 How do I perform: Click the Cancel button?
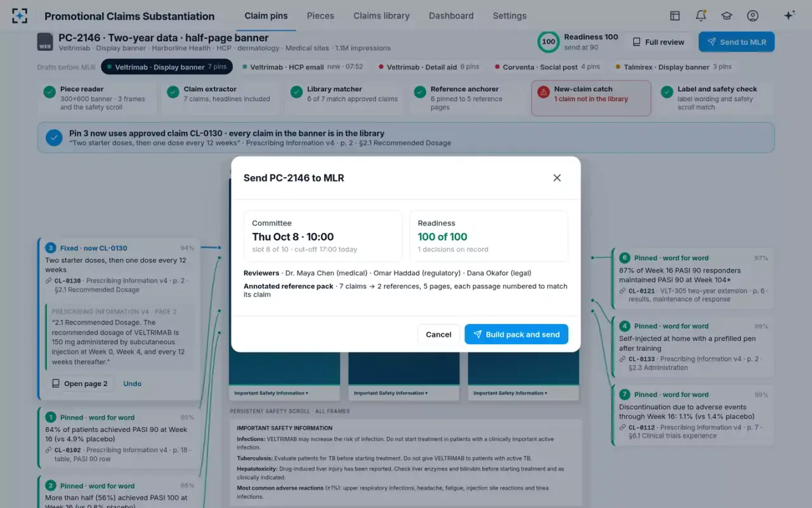438,334
